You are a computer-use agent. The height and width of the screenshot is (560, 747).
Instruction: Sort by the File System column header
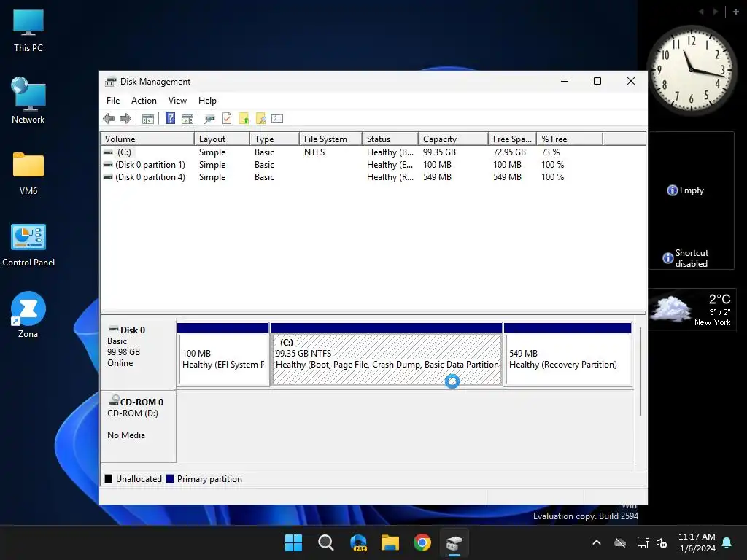coord(330,139)
